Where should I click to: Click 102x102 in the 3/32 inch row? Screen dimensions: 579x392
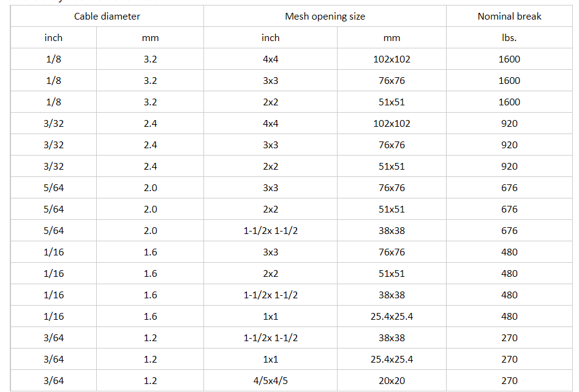point(392,124)
